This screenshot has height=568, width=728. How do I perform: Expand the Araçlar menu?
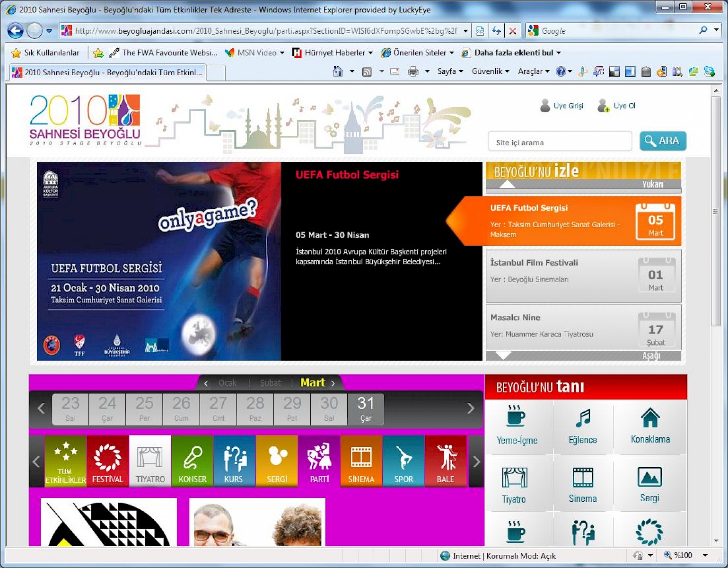point(533,71)
